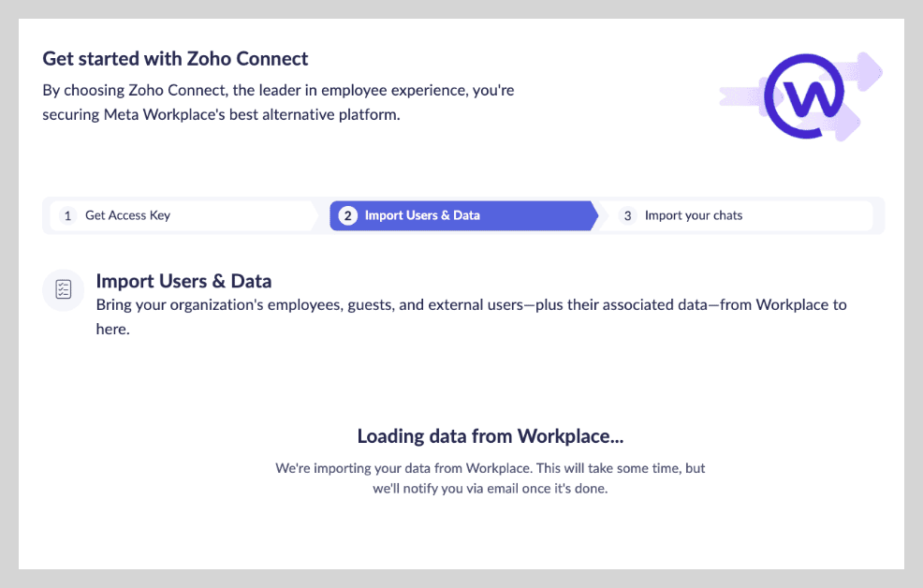Image resolution: width=923 pixels, height=588 pixels.
Task: Select the highlighted Import Users & Data step
Action: click(x=422, y=215)
